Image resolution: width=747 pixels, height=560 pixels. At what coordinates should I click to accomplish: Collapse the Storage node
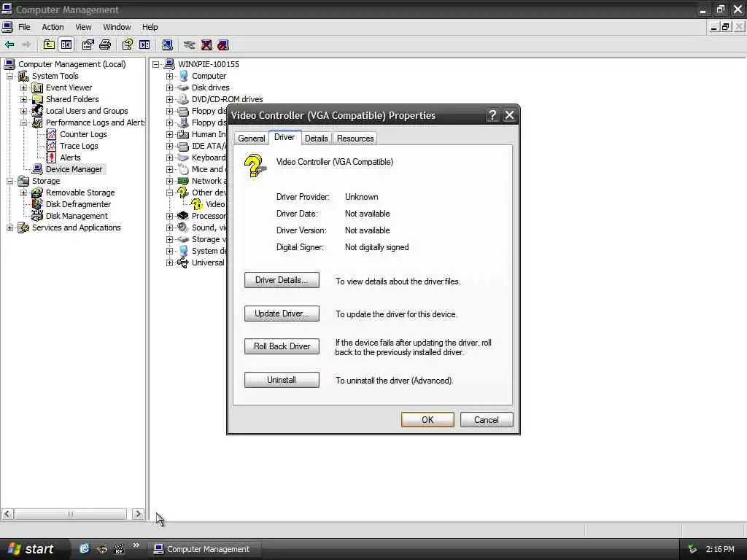[9, 181]
